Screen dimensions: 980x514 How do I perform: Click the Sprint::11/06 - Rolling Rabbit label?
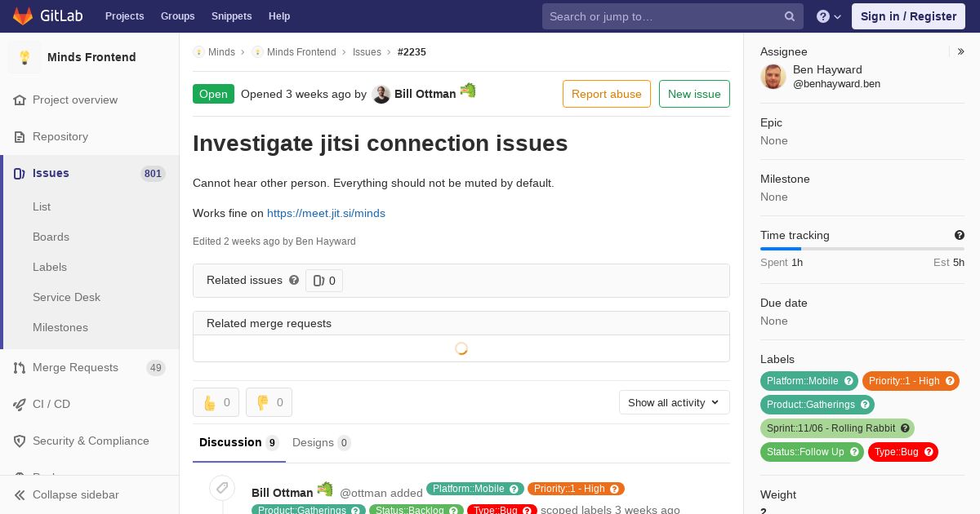pyautogui.click(x=837, y=428)
